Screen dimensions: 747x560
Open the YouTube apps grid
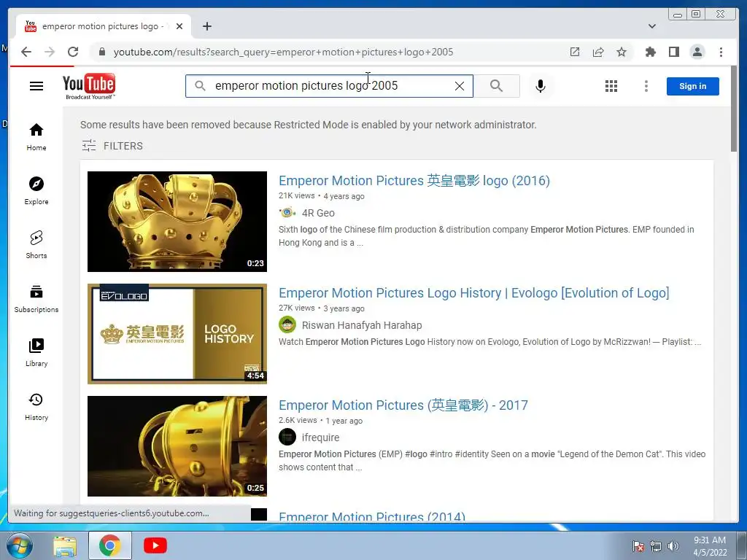pos(611,86)
